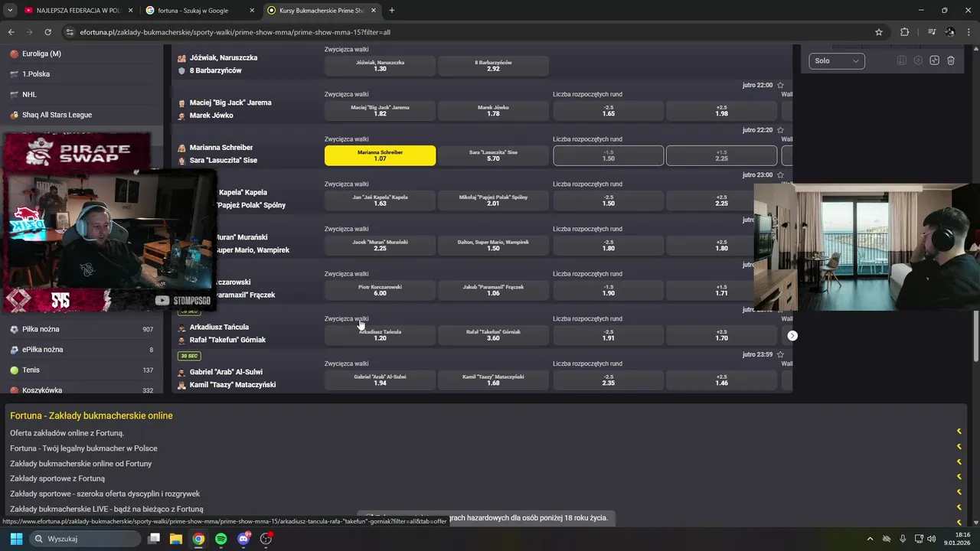Open a new browser tab with plus
This screenshot has width=980, height=551.
click(x=392, y=11)
